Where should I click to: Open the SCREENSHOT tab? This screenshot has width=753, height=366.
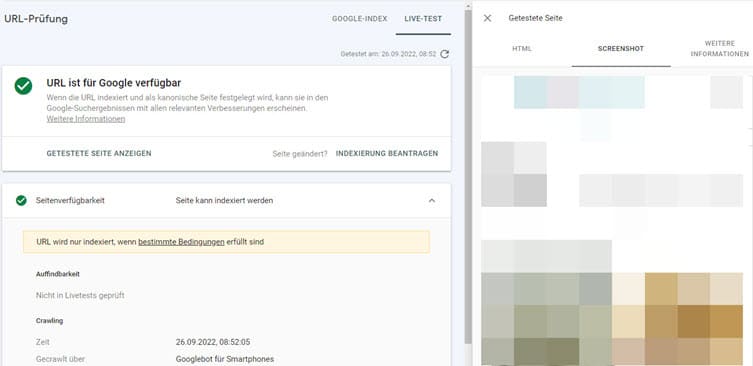tap(621, 49)
